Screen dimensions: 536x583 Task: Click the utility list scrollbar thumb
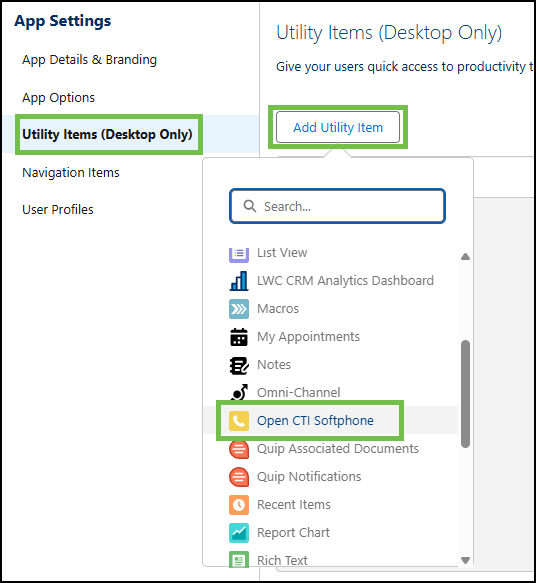click(x=465, y=394)
